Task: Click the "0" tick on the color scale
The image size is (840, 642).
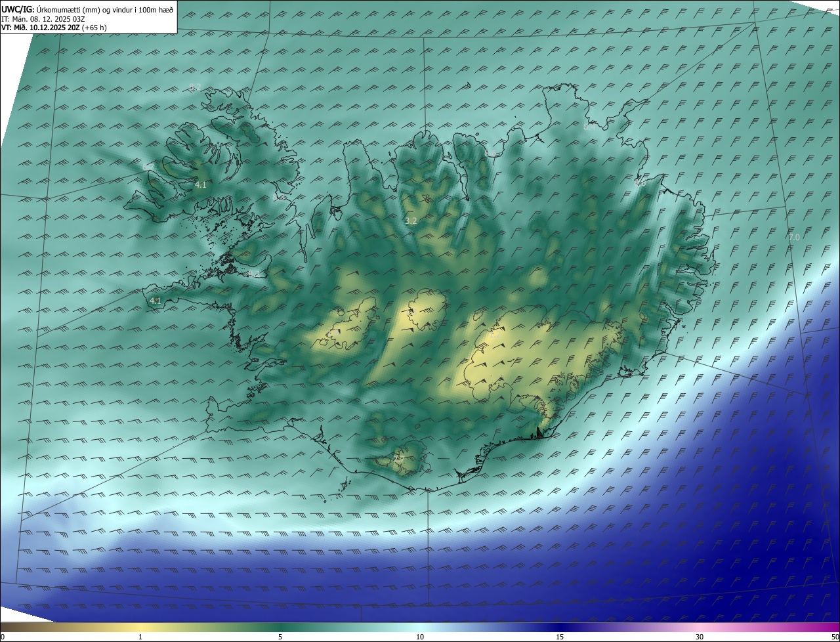Action: click(2, 637)
